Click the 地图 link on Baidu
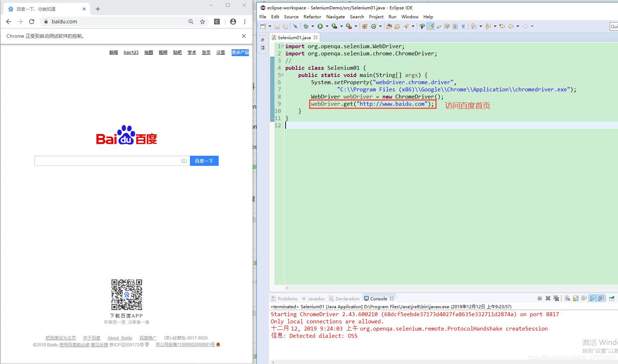 click(149, 53)
